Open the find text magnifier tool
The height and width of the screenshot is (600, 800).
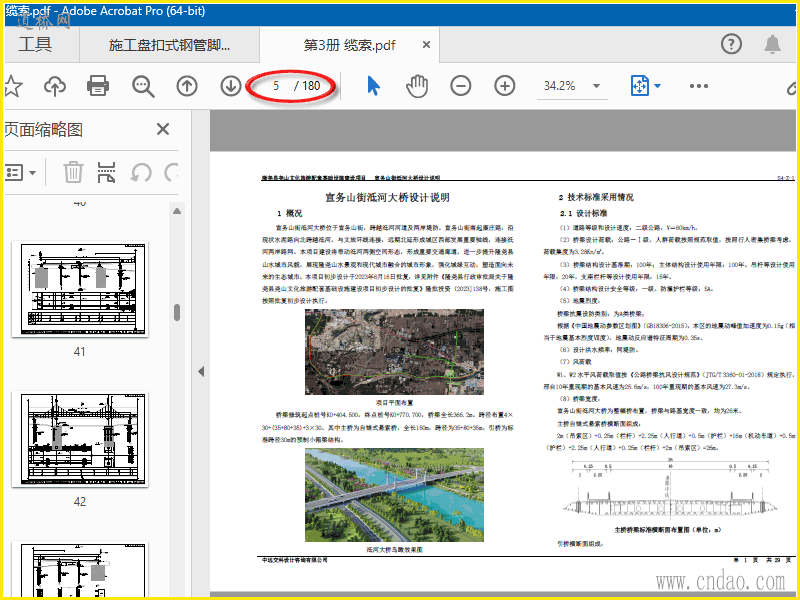point(143,86)
